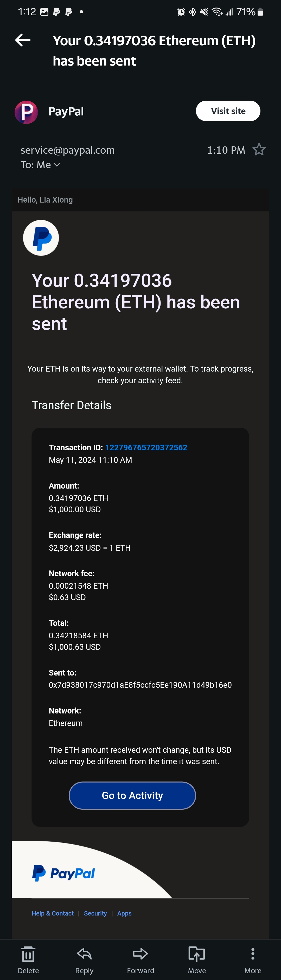This screenshot has width=281, height=980.
Task: Open the Apps footer link
Action: [124, 913]
